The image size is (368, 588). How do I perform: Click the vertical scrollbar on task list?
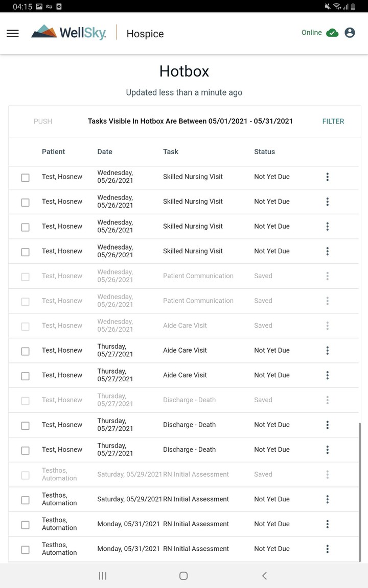click(359, 490)
